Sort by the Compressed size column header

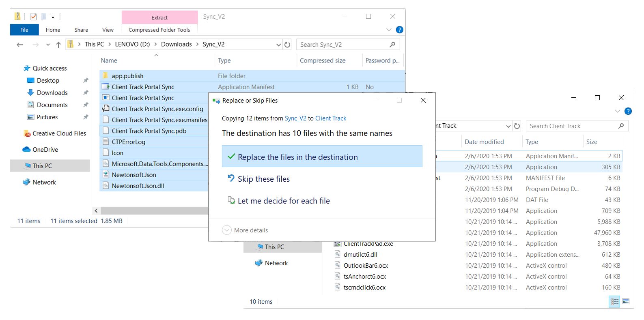point(323,60)
